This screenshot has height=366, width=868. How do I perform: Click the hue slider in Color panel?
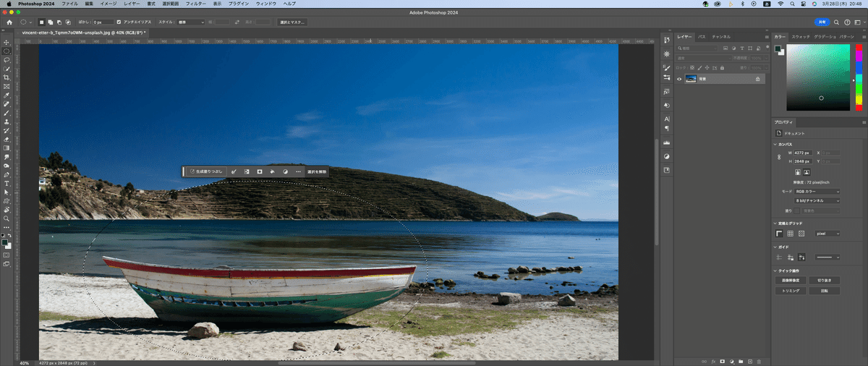point(859,77)
